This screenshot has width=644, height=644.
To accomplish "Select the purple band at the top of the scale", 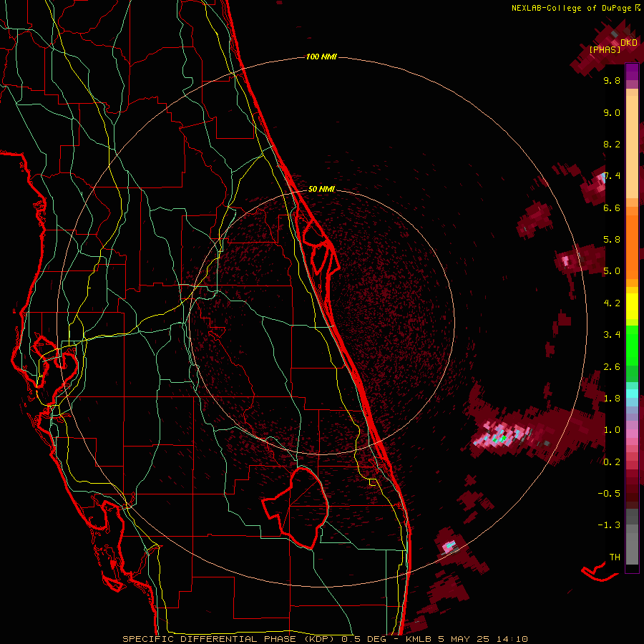I will pyautogui.click(x=632, y=72).
